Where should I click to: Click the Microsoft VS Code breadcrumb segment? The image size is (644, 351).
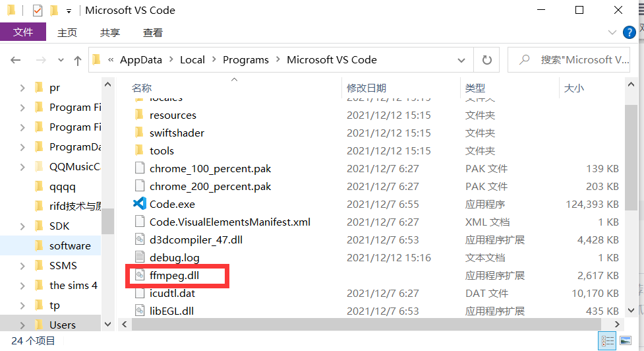coord(332,60)
